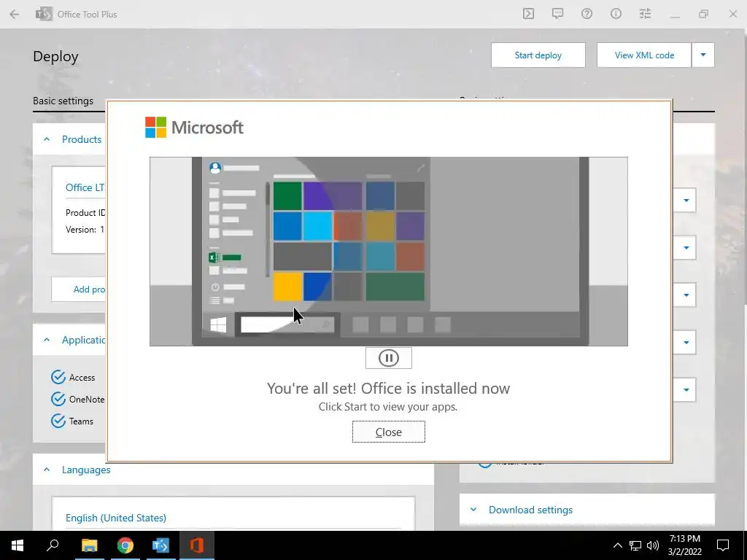Toggle the OneNote application checkbox
747x560 pixels.
click(x=58, y=399)
